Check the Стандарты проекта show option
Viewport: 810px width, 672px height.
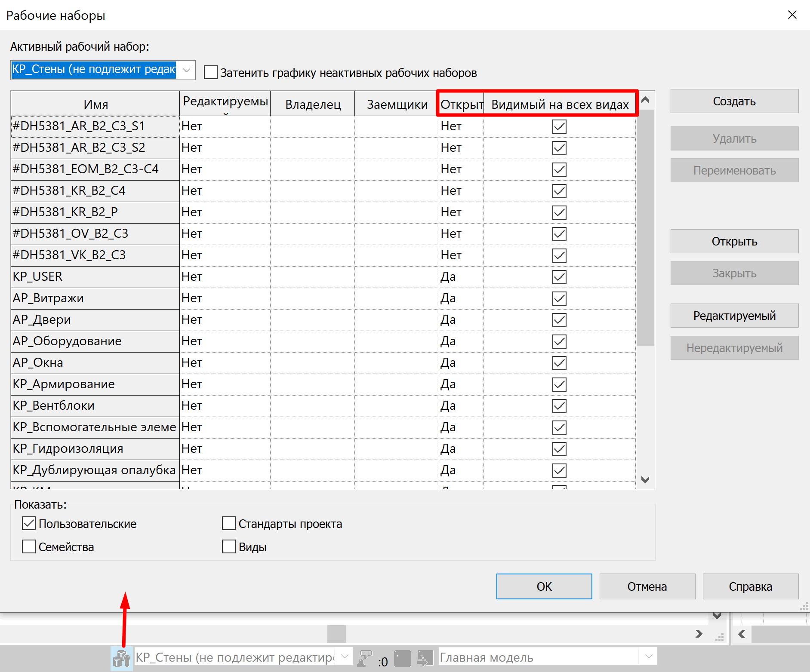click(229, 523)
